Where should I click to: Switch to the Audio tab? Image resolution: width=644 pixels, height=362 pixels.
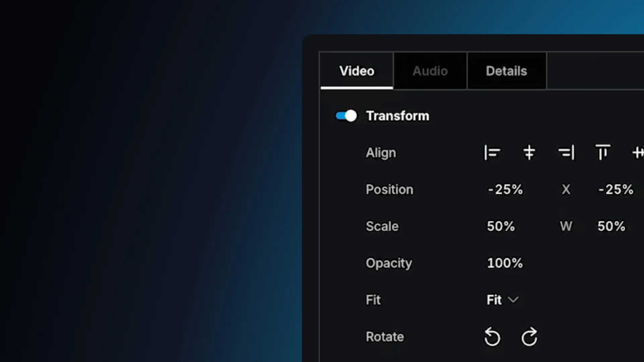[x=430, y=71]
